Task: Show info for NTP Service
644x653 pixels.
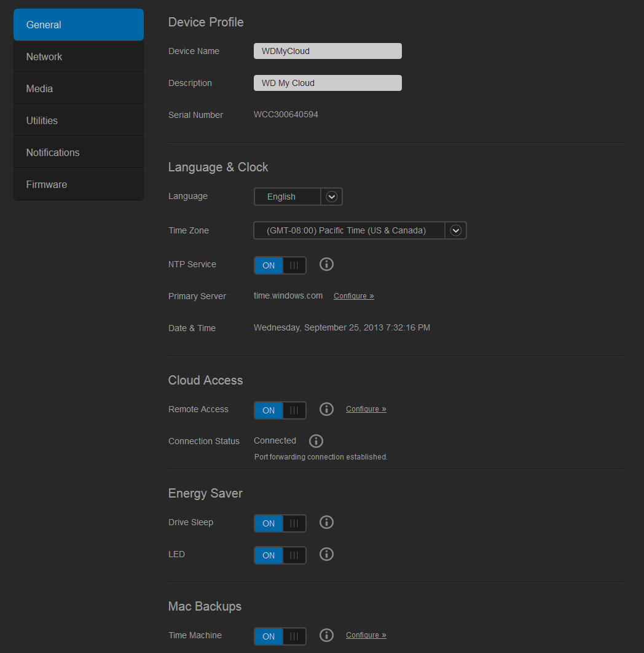Action: click(326, 264)
